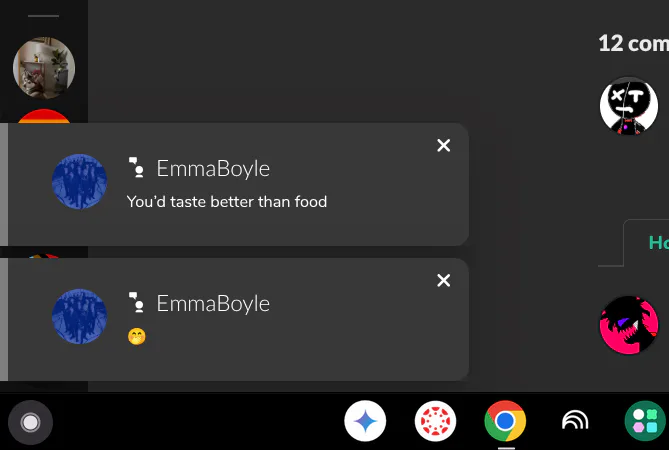Switch to the green "Ho" tab
Viewport: 669px width, 450px height.
pyautogui.click(x=658, y=243)
